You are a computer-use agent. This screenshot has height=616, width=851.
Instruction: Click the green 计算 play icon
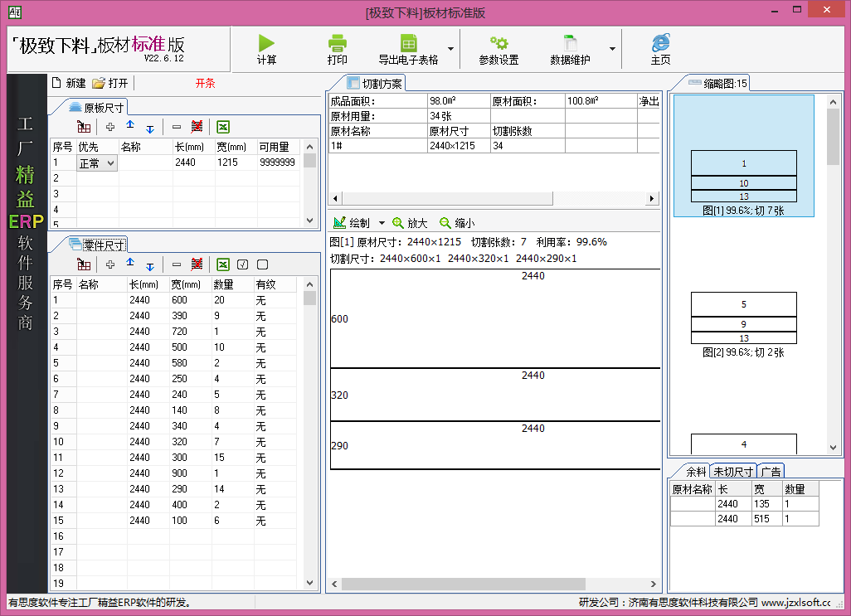point(266,43)
